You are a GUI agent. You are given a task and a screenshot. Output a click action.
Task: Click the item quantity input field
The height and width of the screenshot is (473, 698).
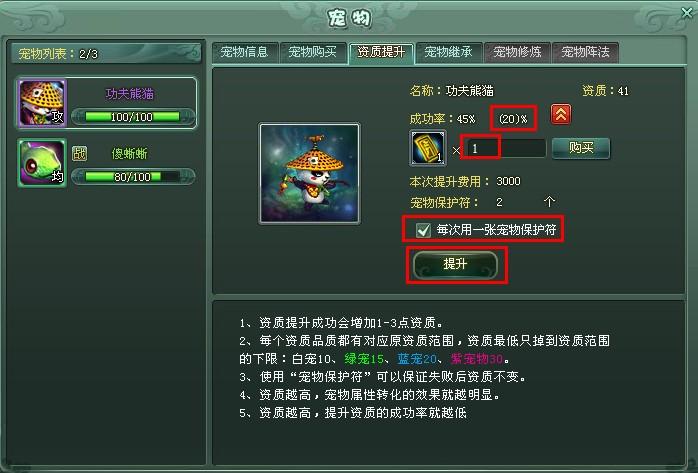[x=506, y=148]
